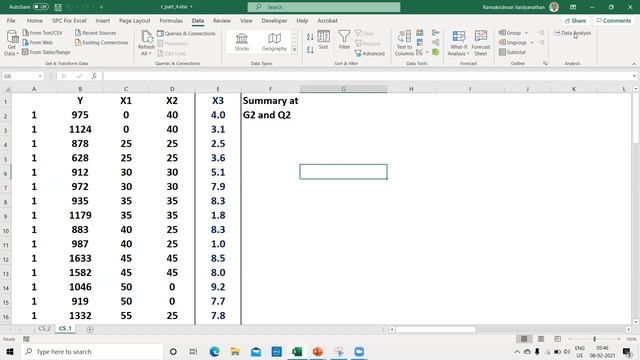Switch to the Insert tab
This screenshot has height=360, width=640.
click(102, 20)
